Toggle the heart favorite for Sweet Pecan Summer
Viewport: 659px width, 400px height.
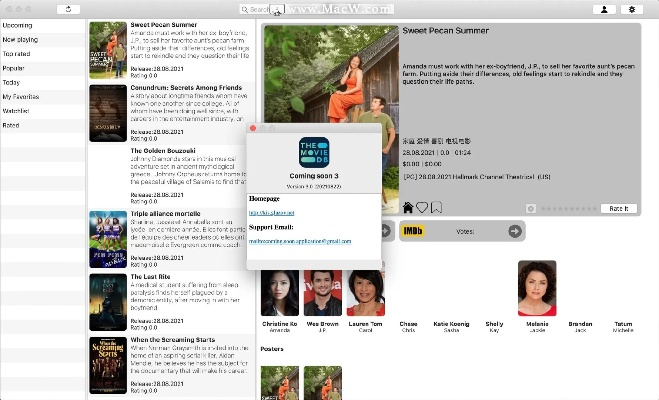[x=422, y=208]
